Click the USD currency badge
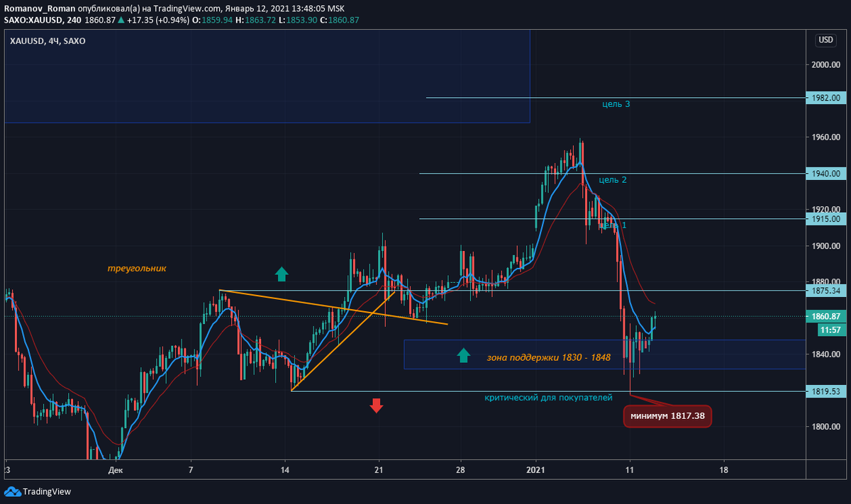The image size is (851, 504). point(825,40)
